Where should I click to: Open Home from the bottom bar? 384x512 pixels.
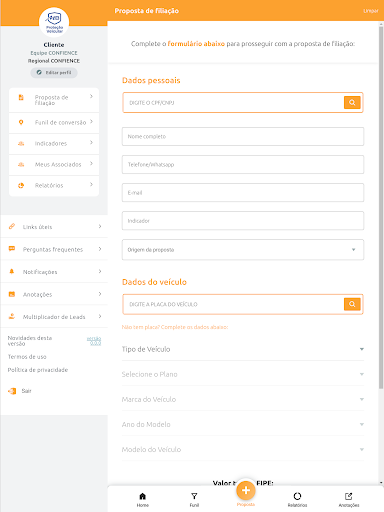[142, 500]
